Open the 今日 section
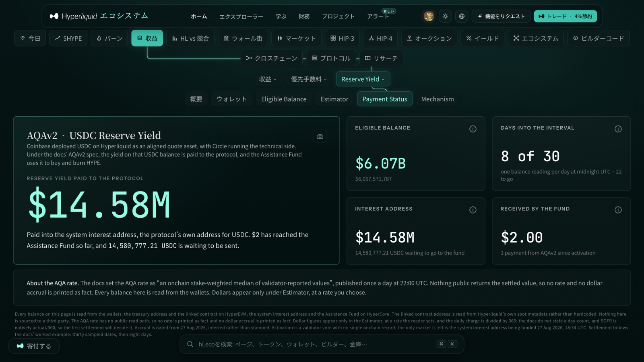Image resolution: width=644 pixels, height=362 pixels. coord(30,38)
